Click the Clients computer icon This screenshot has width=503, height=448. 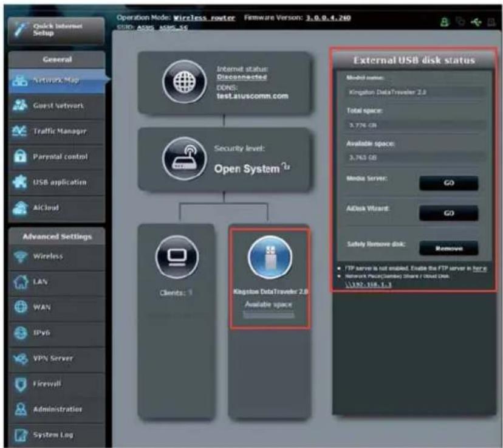(177, 257)
